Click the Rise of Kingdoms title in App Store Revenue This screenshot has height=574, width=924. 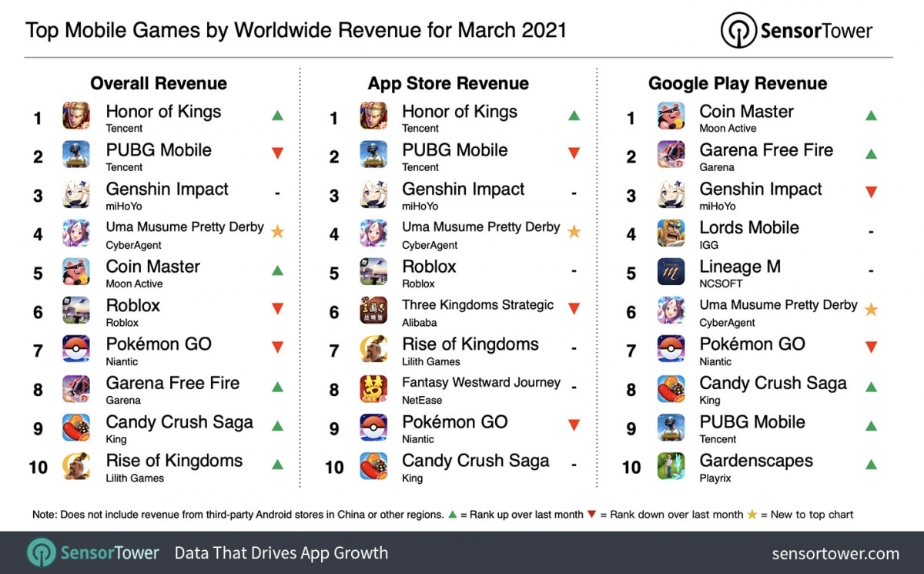470,344
